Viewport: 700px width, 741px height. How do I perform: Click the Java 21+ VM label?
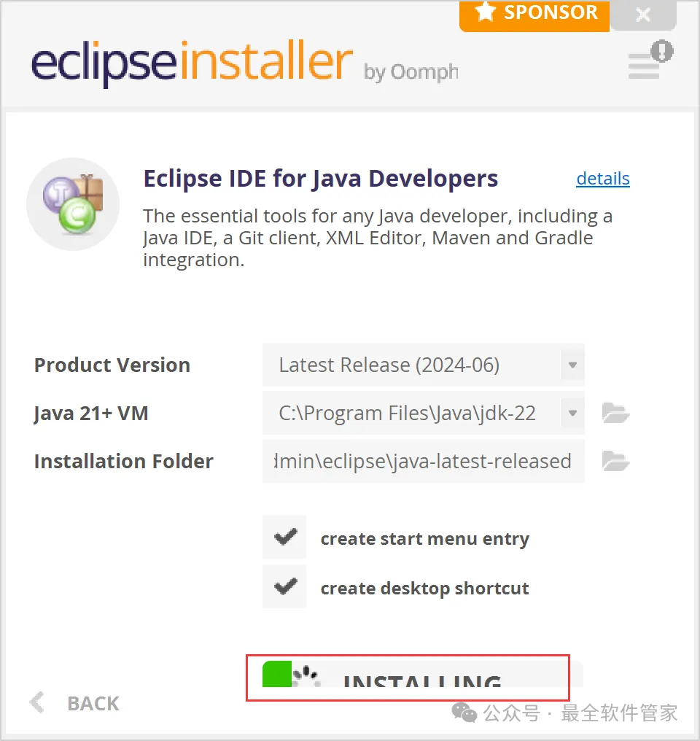click(91, 414)
